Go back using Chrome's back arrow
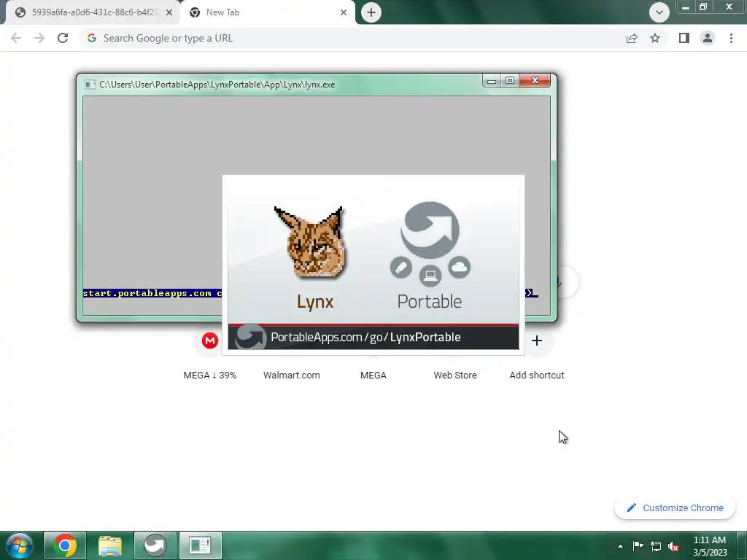Screen dimensions: 747x560 pyautogui.click(x=16, y=38)
